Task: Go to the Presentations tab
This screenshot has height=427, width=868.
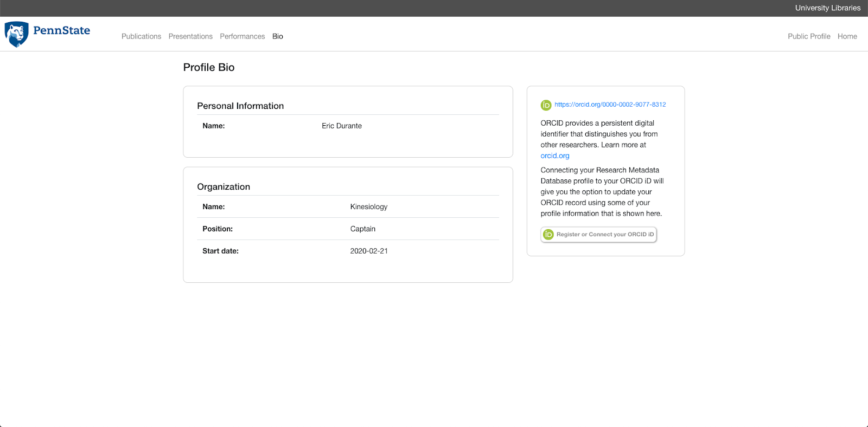Action: point(190,36)
